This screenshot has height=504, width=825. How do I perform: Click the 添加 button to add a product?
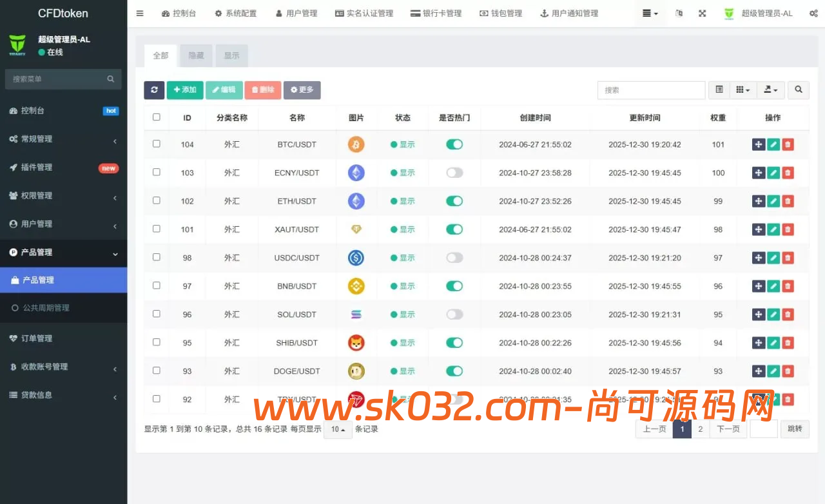[x=185, y=90]
